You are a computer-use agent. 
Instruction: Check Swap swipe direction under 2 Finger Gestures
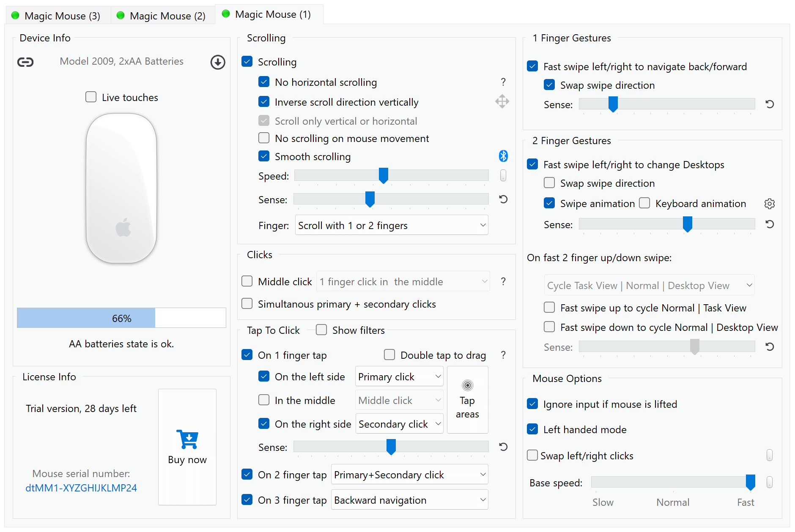click(549, 183)
